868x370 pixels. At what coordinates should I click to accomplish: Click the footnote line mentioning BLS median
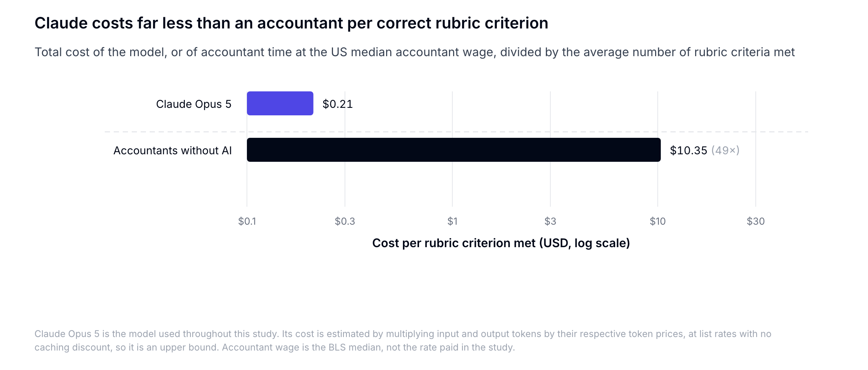275,347
